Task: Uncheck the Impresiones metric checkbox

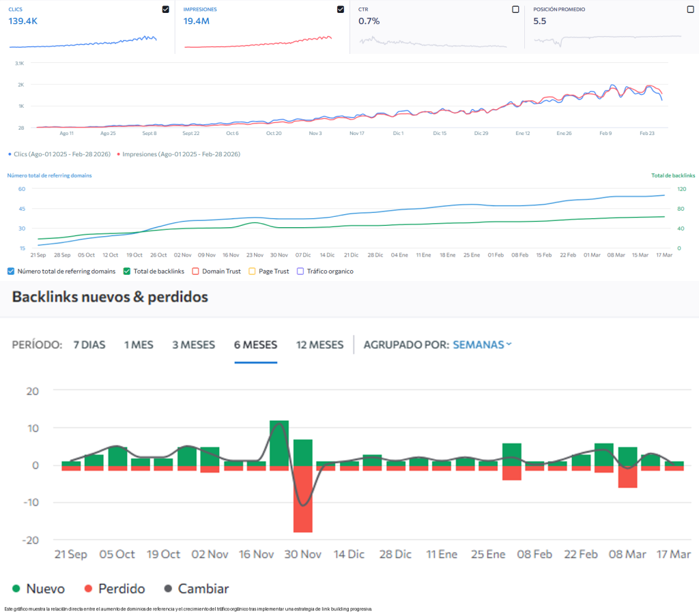Action: coord(341,10)
